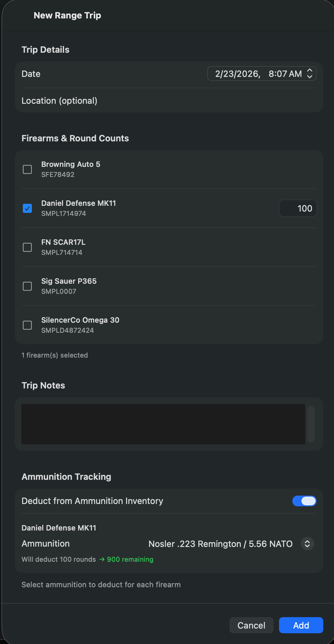
Task: Open the Ammunition selection dropdown arrows
Action: [307, 544]
